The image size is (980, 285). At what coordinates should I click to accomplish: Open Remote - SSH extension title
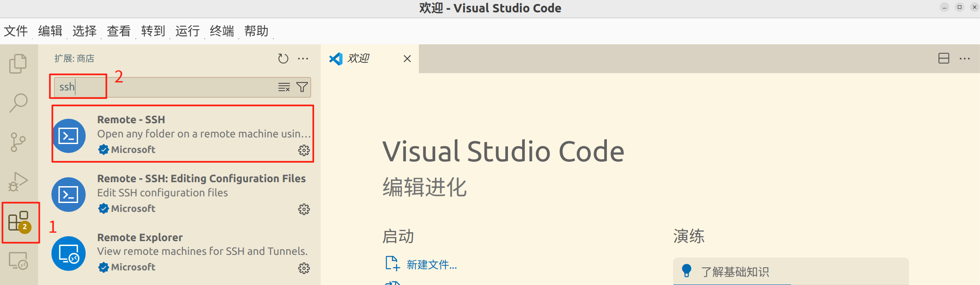coord(131,120)
